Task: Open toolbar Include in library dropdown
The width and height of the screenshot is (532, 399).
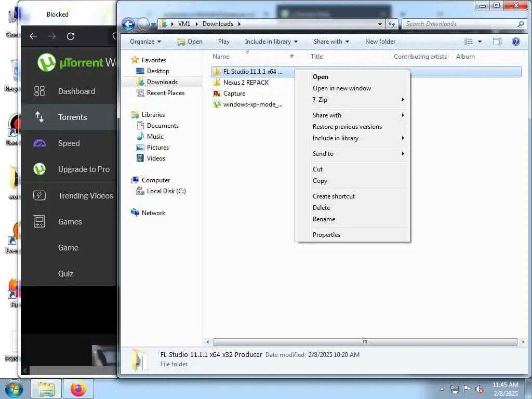Action: tap(271, 42)
